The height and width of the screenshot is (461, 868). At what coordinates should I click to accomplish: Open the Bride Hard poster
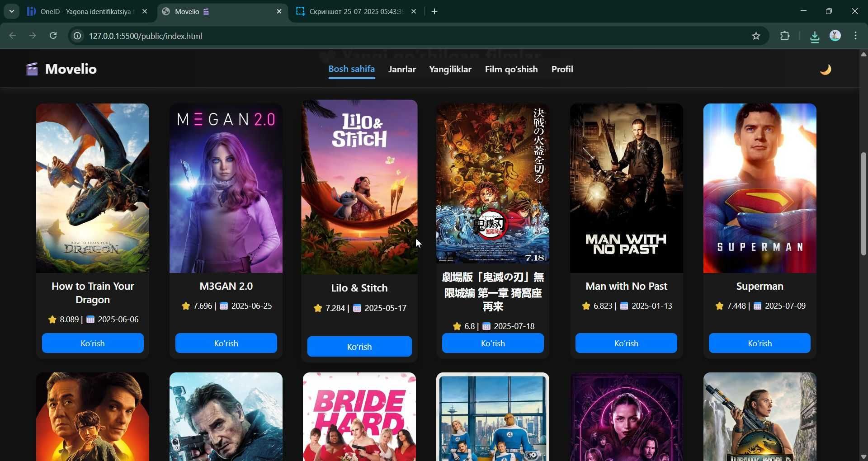(359, 417)
